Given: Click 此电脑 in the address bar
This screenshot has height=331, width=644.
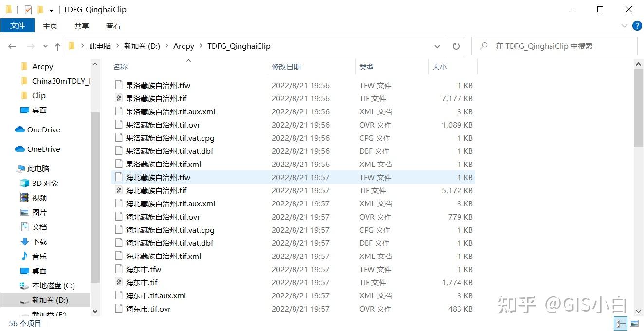Looking at the screenshot, I should 100,46.
